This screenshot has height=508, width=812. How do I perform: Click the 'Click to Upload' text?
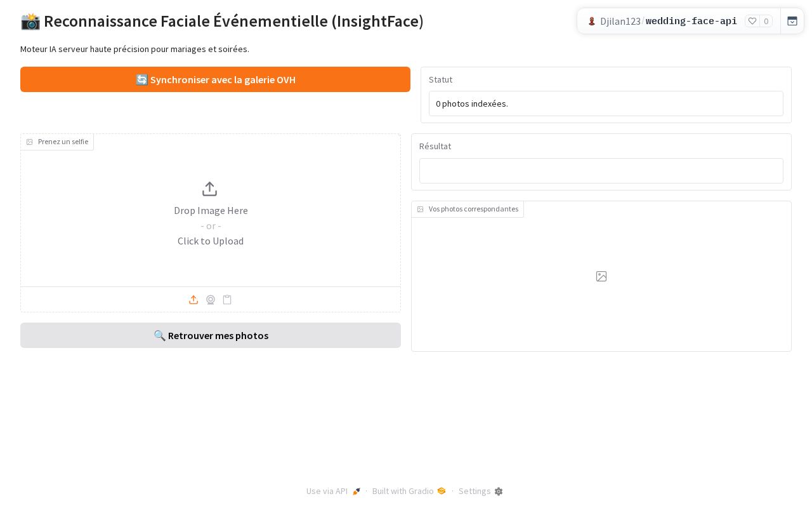211,241
